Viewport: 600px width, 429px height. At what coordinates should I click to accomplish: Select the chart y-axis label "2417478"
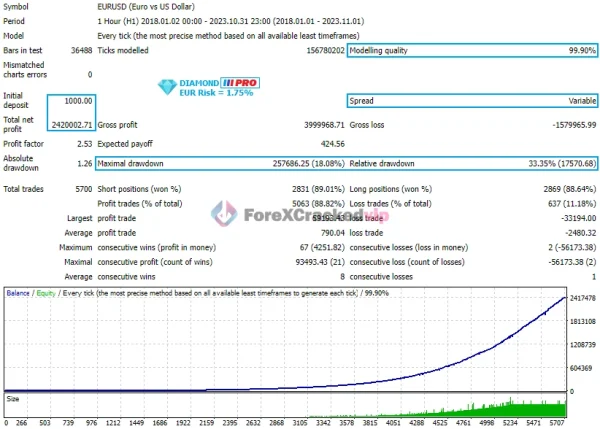(582, 298)
